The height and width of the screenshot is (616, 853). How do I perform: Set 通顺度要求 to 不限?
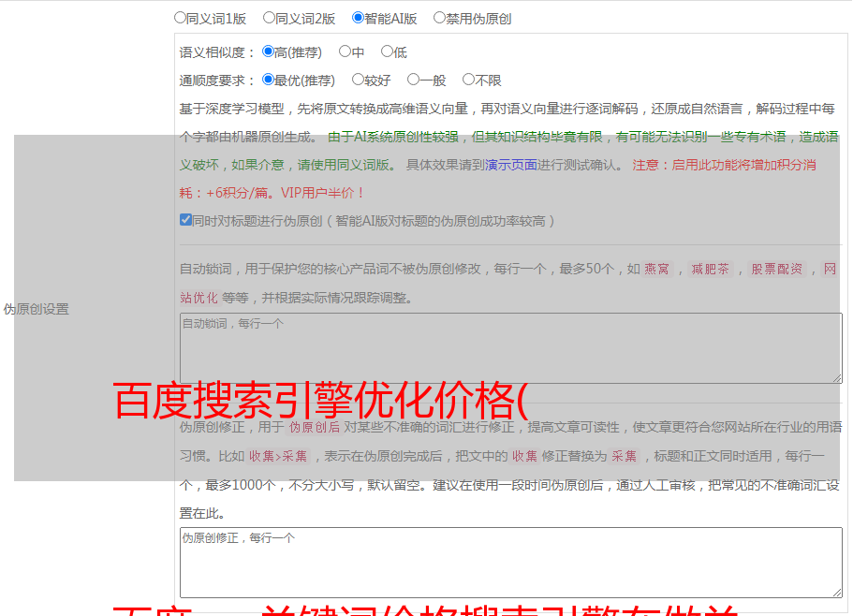pyautogui.click(x=468, y=80)
